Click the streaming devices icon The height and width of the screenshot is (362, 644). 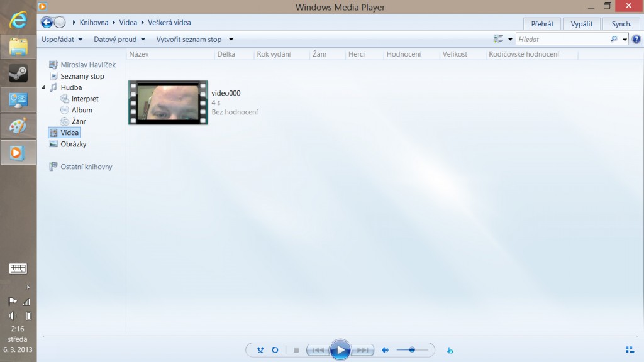click(450, 350)
